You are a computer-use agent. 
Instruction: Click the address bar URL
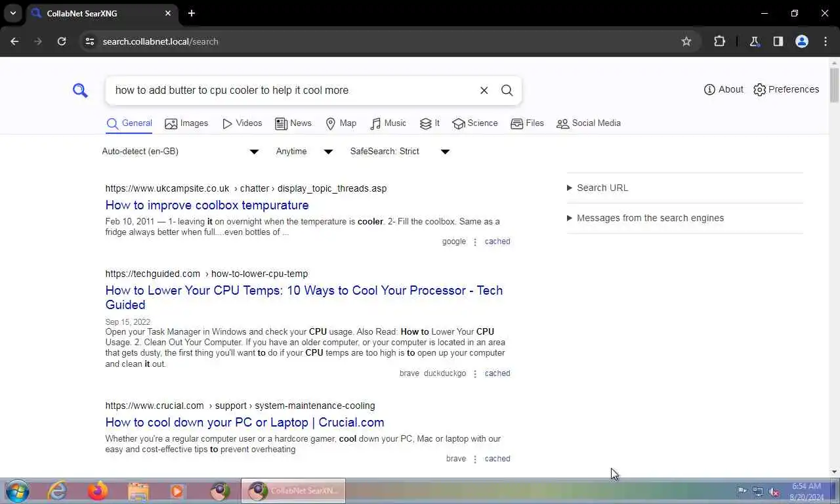coord(161,41)
